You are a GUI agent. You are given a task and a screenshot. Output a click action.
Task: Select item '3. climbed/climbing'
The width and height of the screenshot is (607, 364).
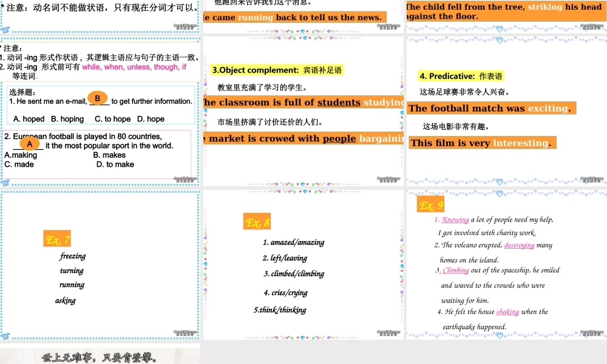pos(294,274)
